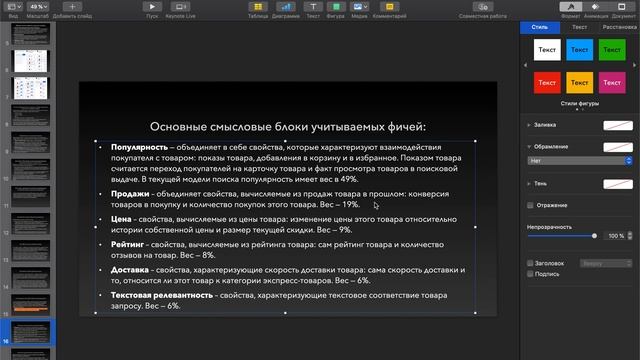Click the Непрозрачность opacity slider handle

tap(594, 236)
